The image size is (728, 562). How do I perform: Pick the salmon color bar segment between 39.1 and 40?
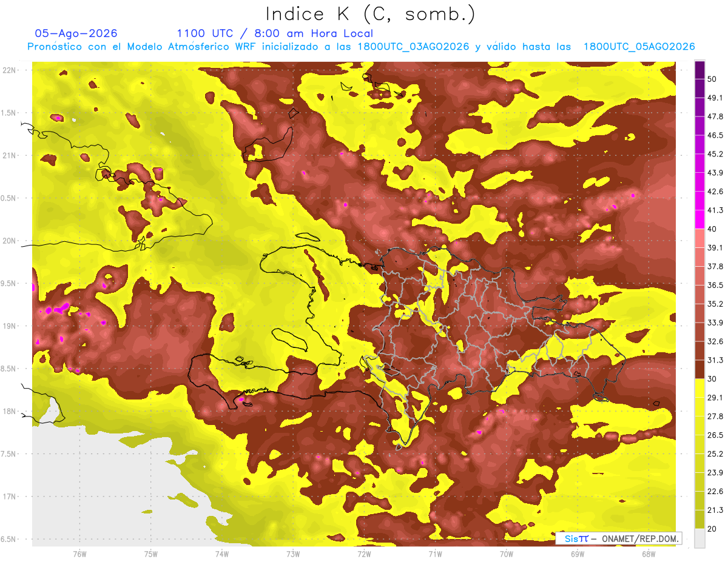(x=699, y=238)
